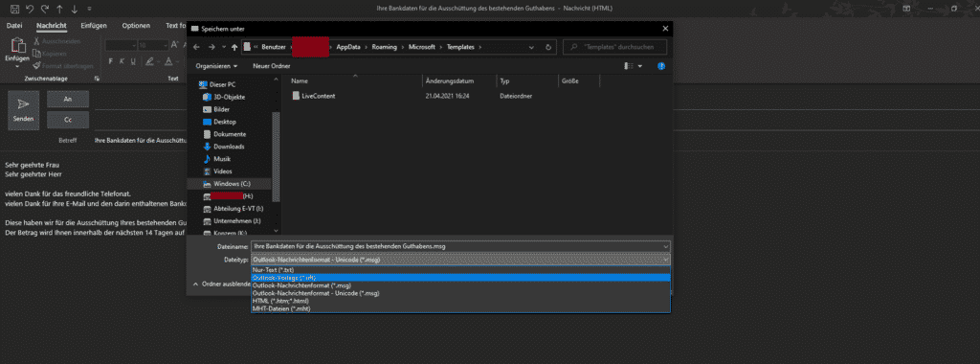
Task: Sort by the Typ column header
Action: point(504,81)
